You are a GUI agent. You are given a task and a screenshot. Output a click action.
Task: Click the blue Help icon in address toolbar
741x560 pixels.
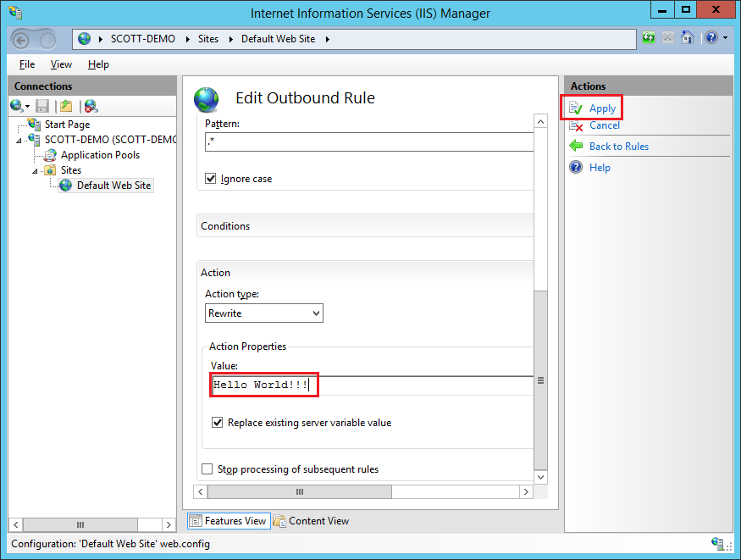click(x=711, y=38)
